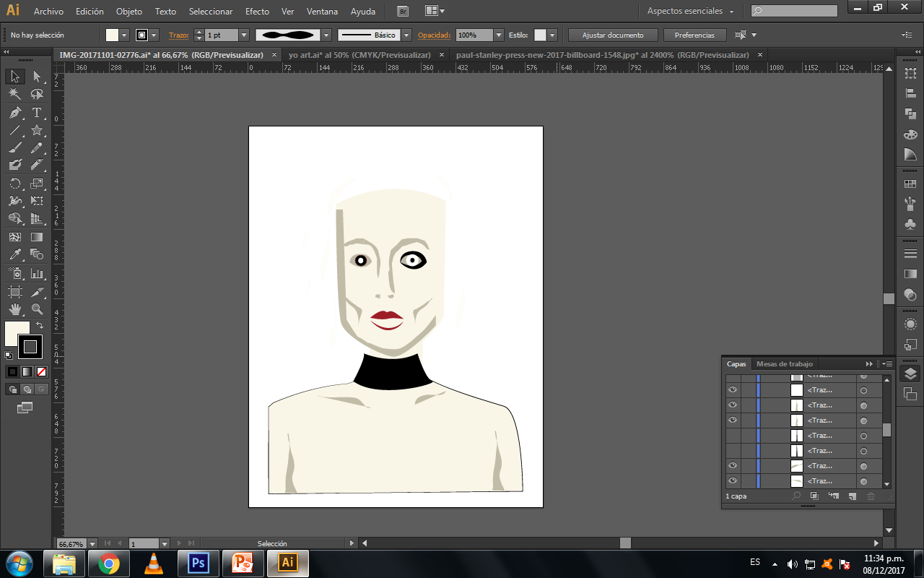This screenshot has width=924, height=578.
Task: Activate the Rotate tool
Action: [14, 184]
